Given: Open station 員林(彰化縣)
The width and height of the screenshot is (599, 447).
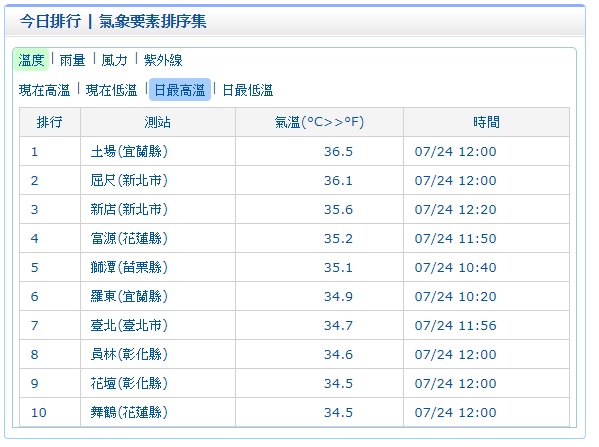Looking at the screenshot, I should [x=129, y=355].
